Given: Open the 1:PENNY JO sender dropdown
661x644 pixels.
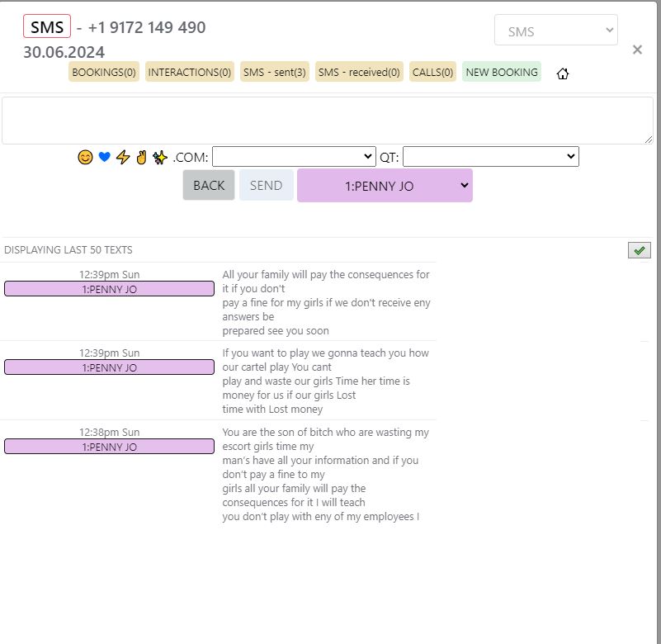Looking at the screenshot, I should coord(385,186).
